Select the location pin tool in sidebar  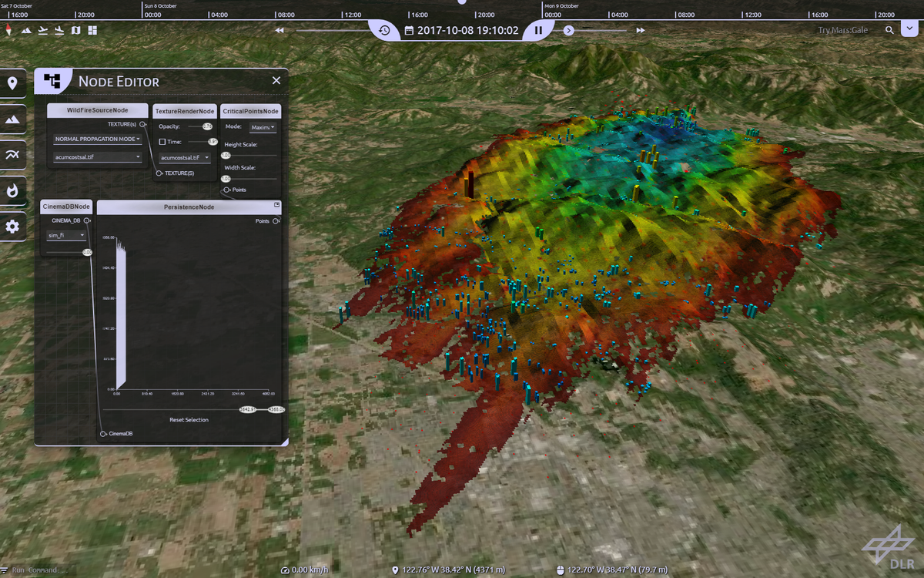click(x=12, y=82)
